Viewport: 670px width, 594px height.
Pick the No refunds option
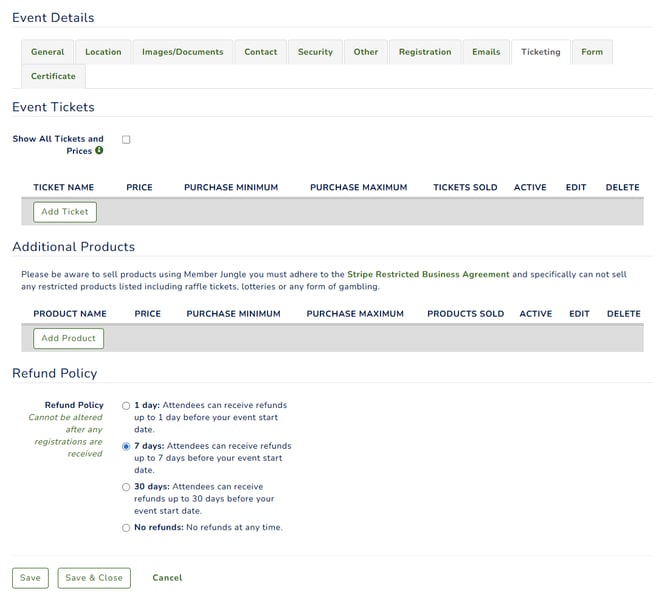coord(126,528)
